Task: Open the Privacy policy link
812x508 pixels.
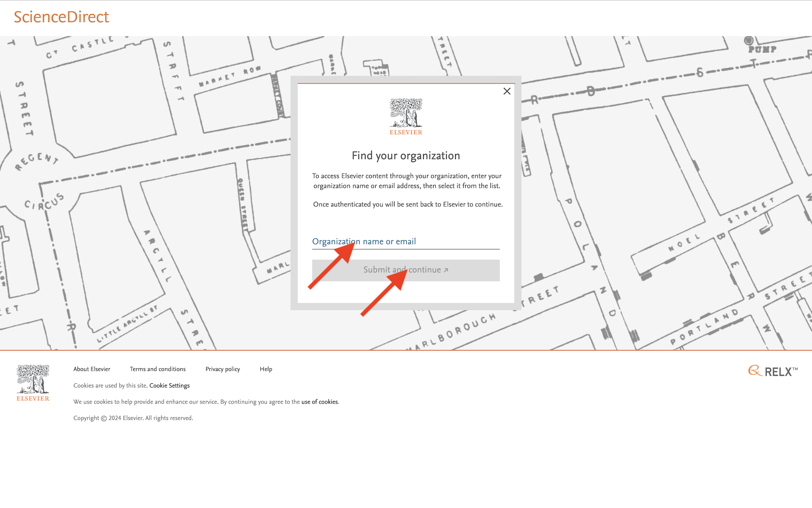Action: [x=222, y=369]
